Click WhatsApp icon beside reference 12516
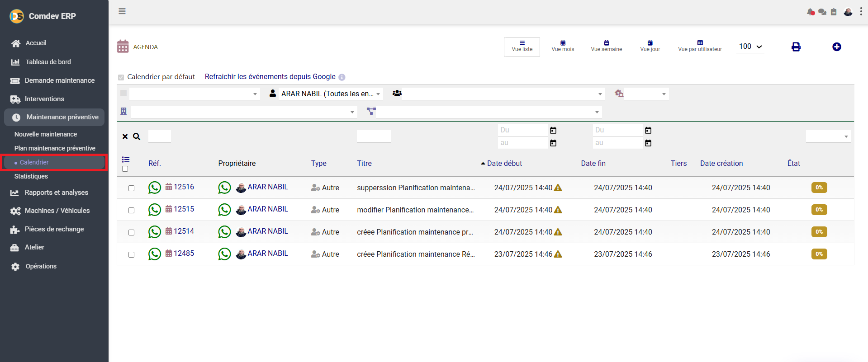The image size is (868, 362). [155, 188]
